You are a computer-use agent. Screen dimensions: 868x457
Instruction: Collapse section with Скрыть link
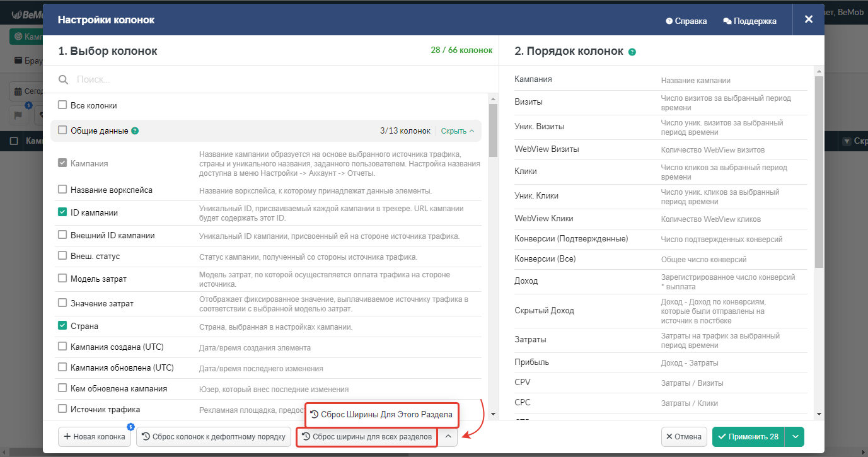point(458,131)
